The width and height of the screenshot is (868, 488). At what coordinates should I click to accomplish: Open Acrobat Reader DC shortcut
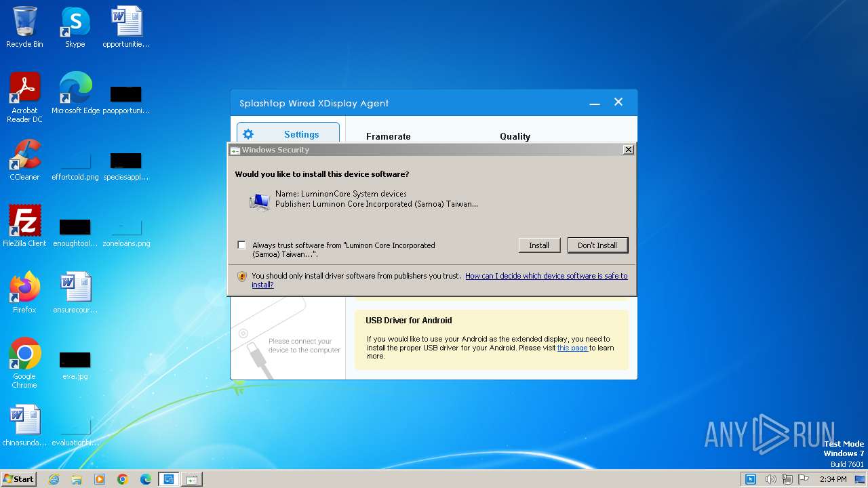(x=24, y=98)
